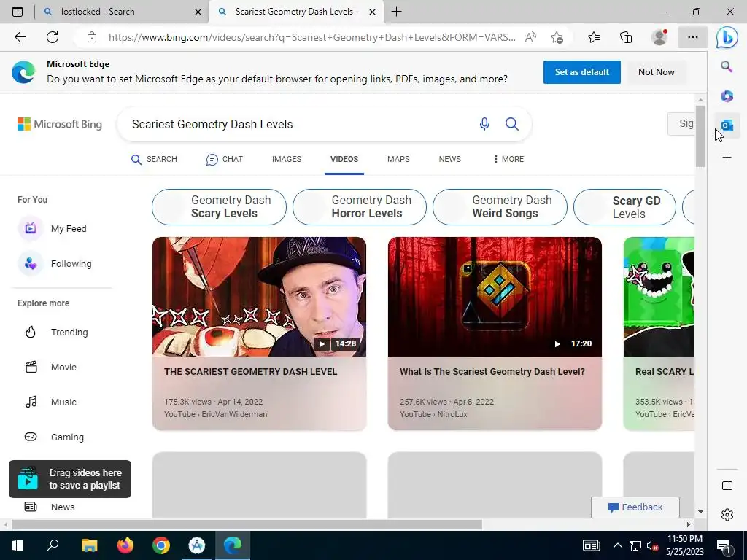Screen dimensions: 747x560
Task: Launch Chrome from taskbar
Action: tap(161, 545)
